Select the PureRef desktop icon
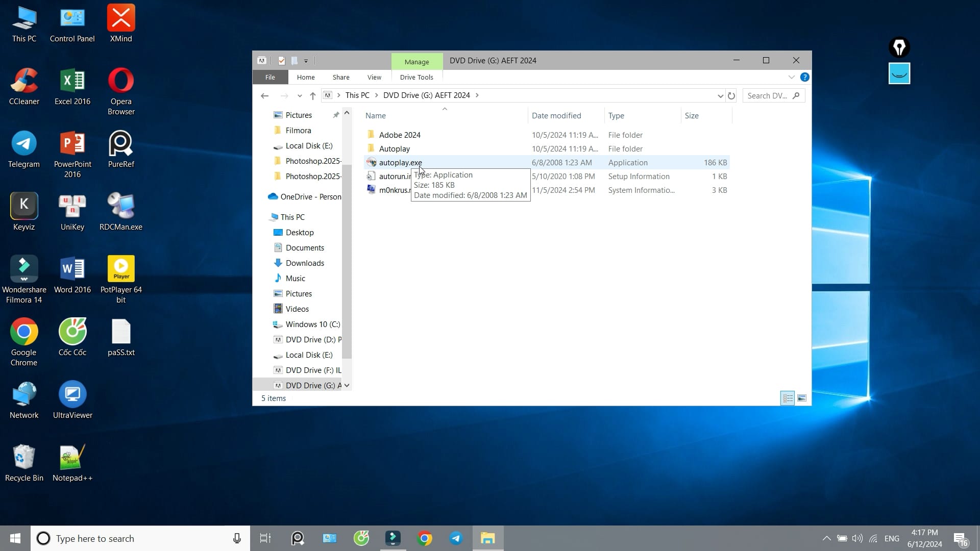980x551 pixels. coord(121,149)
